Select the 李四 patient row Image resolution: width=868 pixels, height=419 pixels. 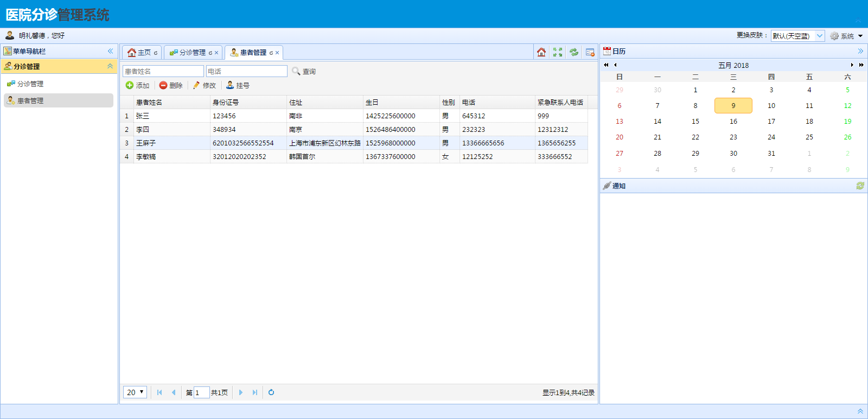click(x=354, y=129)
